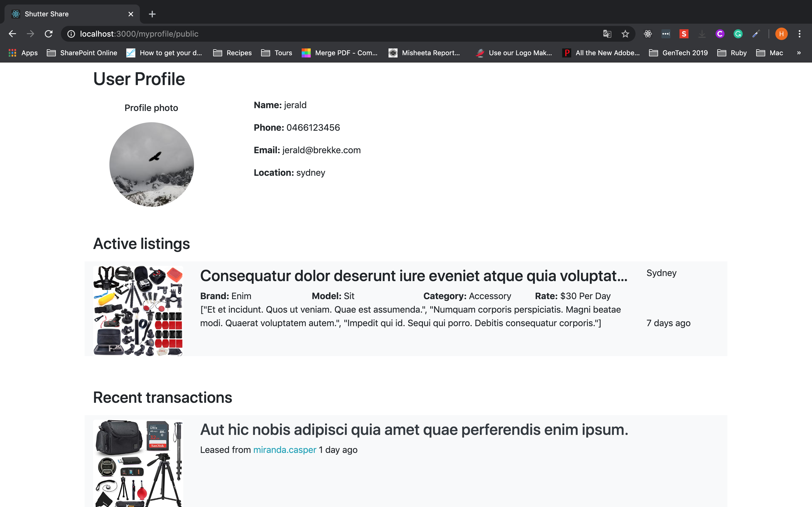Viewport: 812px width, 507px height.
Task: Click the browser settings gear icon
Action: 647,33
